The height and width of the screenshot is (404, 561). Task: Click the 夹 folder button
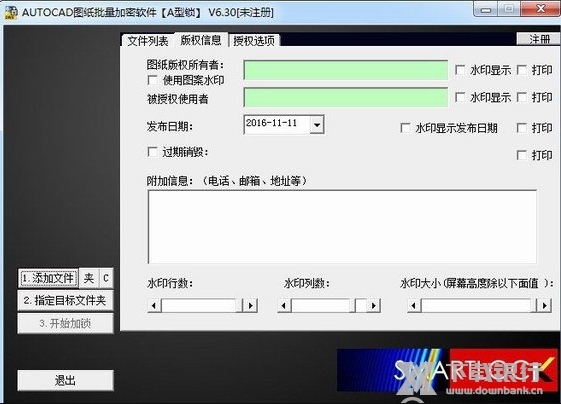tap(89, 278)
